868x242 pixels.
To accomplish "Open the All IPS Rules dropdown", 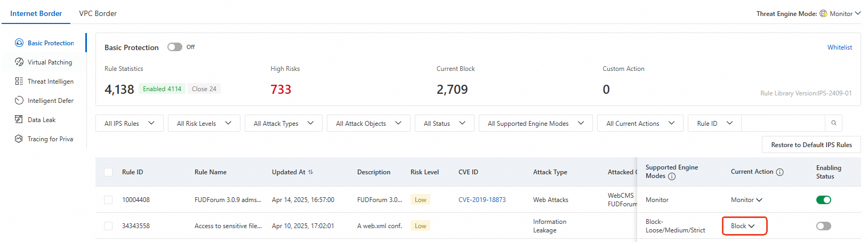I will click(x=130, y=123).
